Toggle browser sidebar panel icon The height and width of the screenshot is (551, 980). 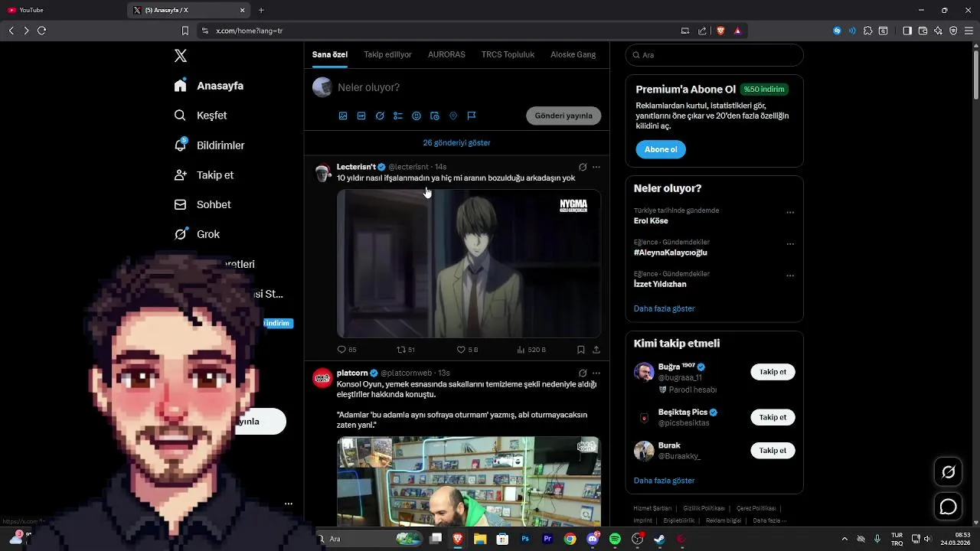click(x=907, y=31)
